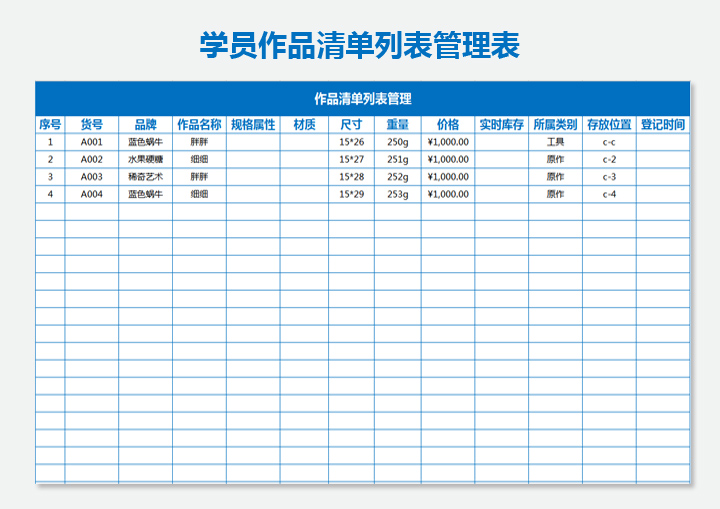
Task: Click the 货号 column header
Action: point(92,124)
